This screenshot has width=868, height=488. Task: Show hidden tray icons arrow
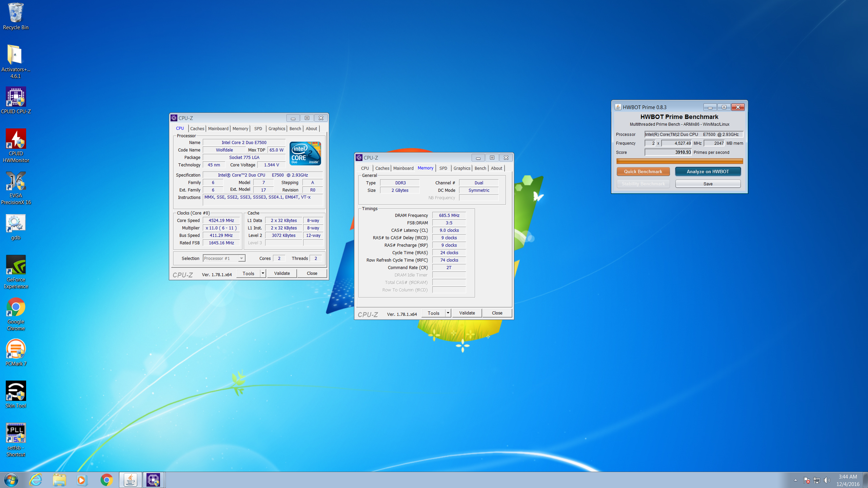click(x=795, y=480)
